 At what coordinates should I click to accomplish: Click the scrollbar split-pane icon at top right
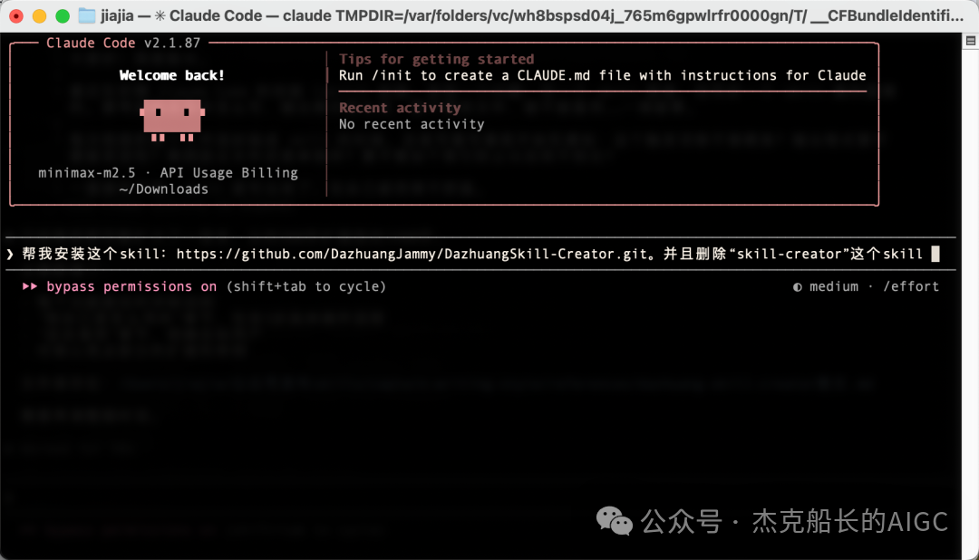click(970, 41)
